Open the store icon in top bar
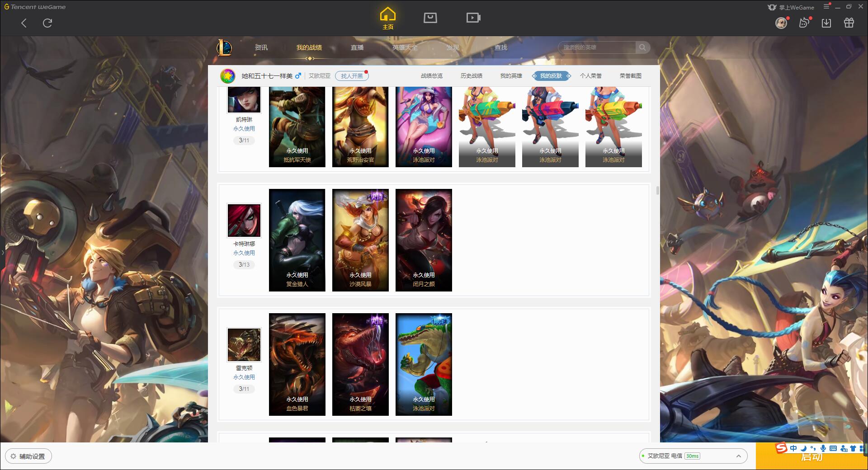Viewport: 868px width, 470px height. (x=430, y=18)
